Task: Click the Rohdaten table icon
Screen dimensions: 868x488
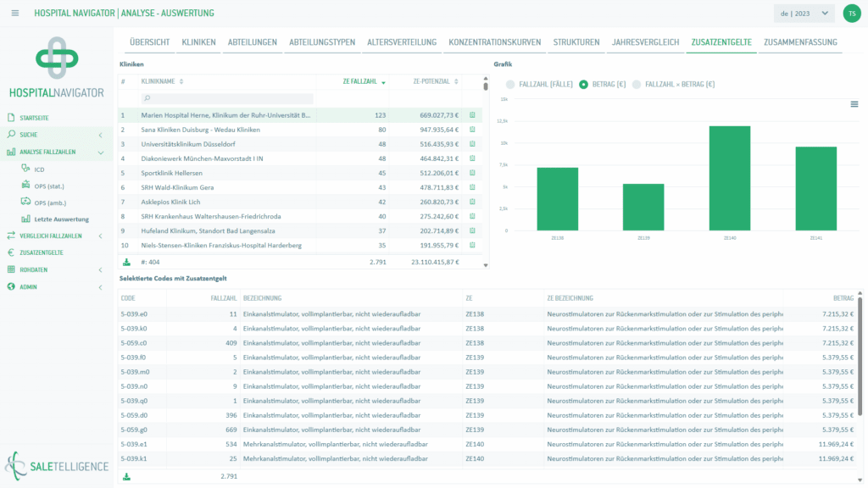Action: click(x=11, y=269)
